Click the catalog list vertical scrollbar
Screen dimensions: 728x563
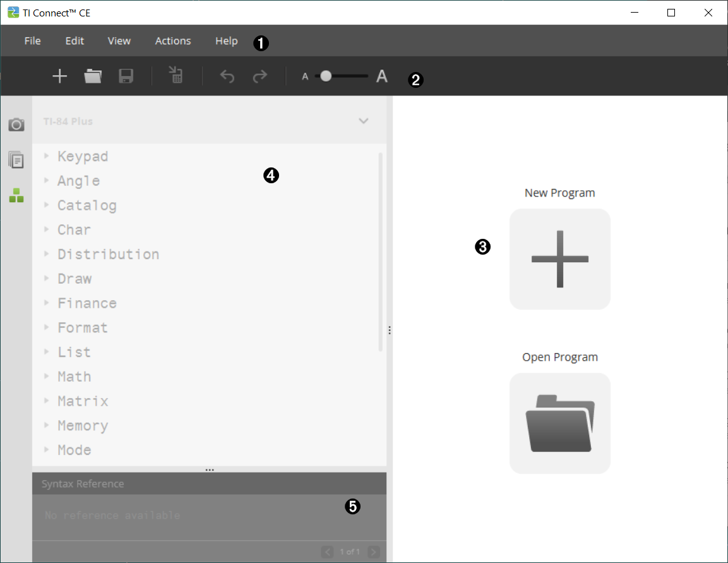(x=380, y=253)
